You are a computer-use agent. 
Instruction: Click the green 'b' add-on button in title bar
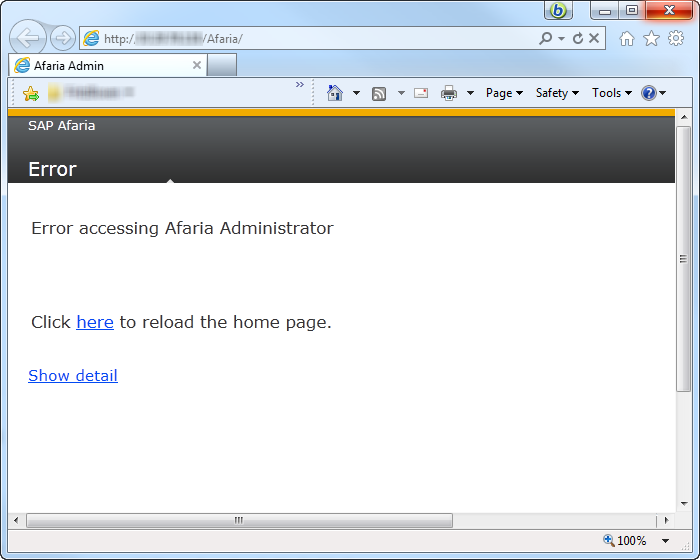coord(558,10)
